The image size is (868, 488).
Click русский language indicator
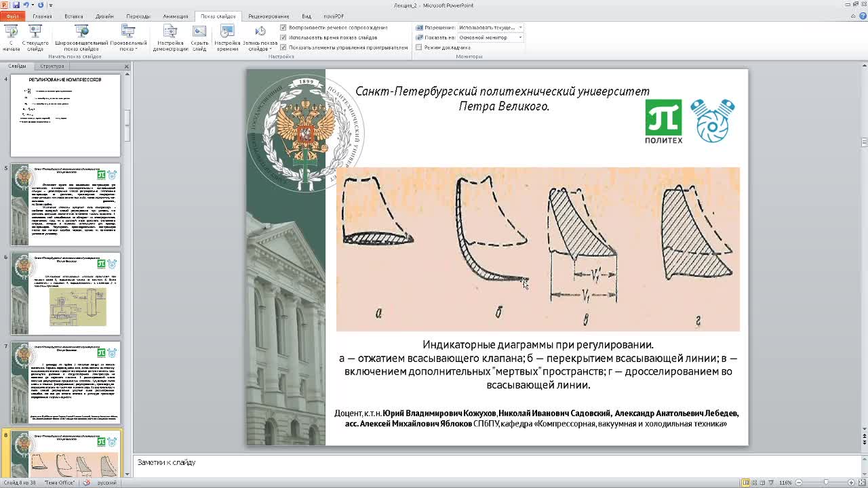pyautogui.click(x=107, y=483)
